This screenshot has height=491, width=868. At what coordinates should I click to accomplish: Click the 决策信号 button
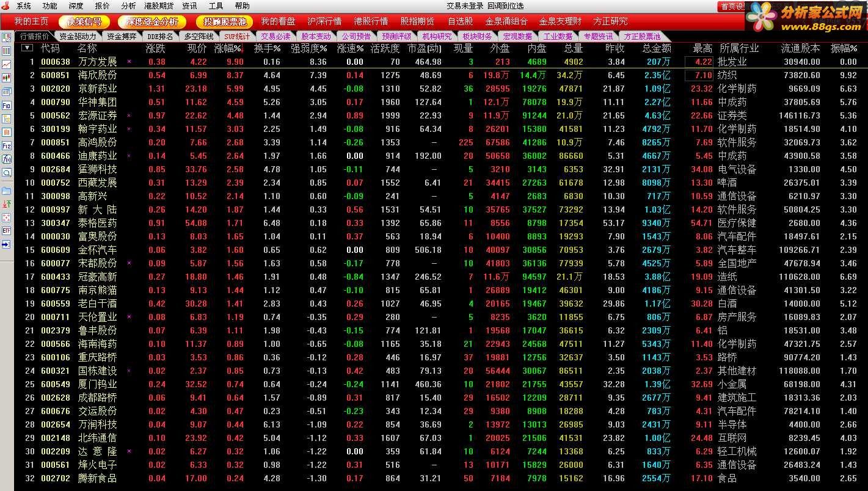click(x=84, y=21)
